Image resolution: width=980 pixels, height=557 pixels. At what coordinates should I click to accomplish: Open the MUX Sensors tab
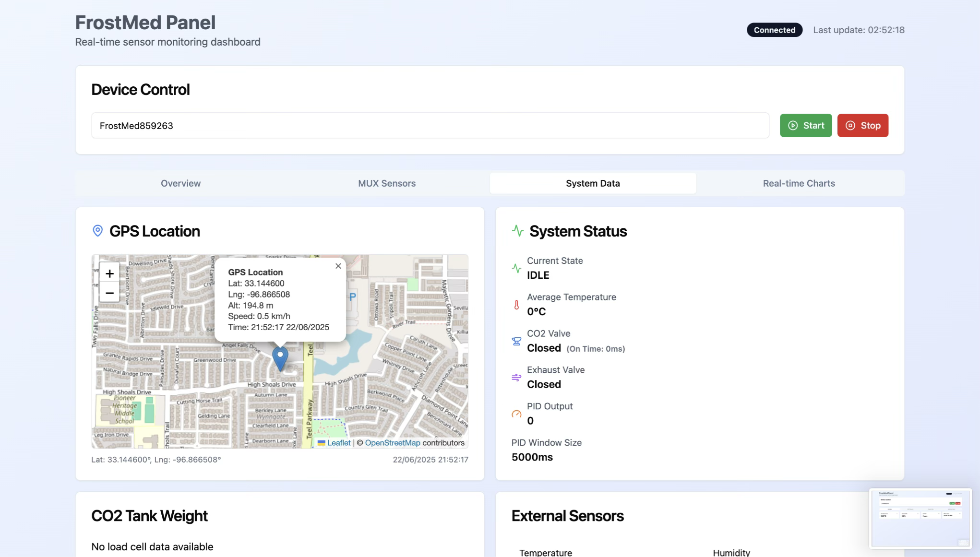click(x=387, y=183)
